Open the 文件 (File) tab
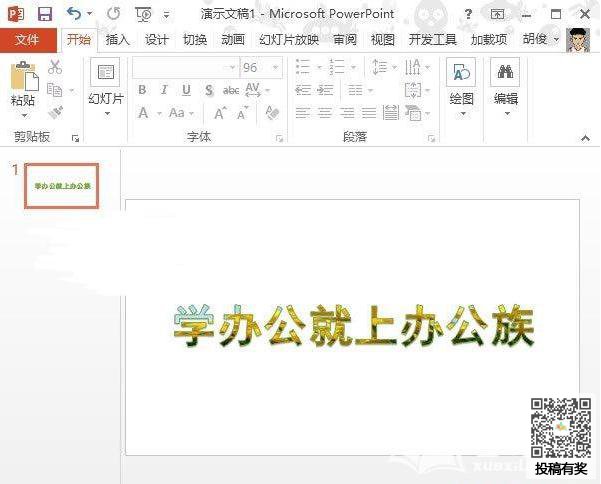Viewport: 601px width, 484px height. 28,39
